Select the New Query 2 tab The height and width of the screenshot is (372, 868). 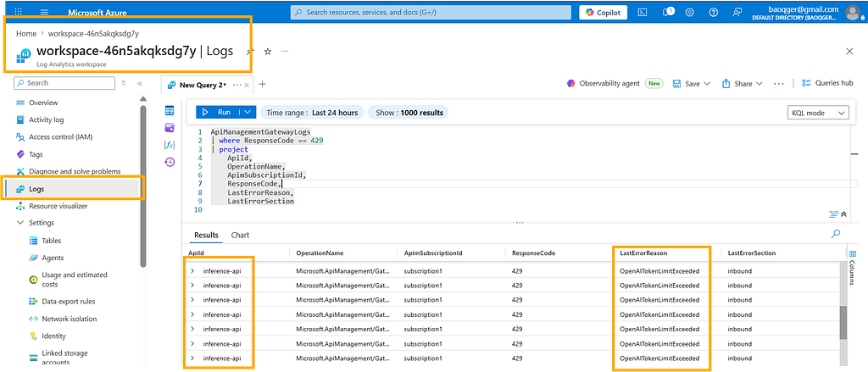(203, 86)
